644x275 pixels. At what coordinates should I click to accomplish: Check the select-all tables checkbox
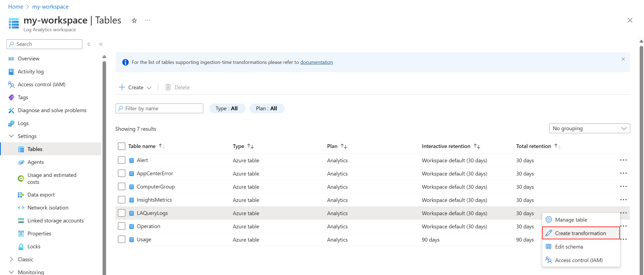click(121, 146)
